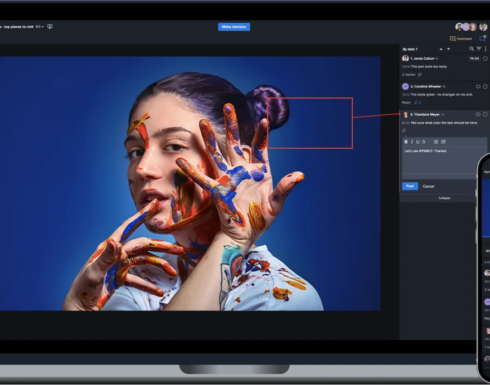The height and width of the screenshot is (385, 490).
Task: Mark Theodore Meyer's comment as resolved
Action: [485, 114]
